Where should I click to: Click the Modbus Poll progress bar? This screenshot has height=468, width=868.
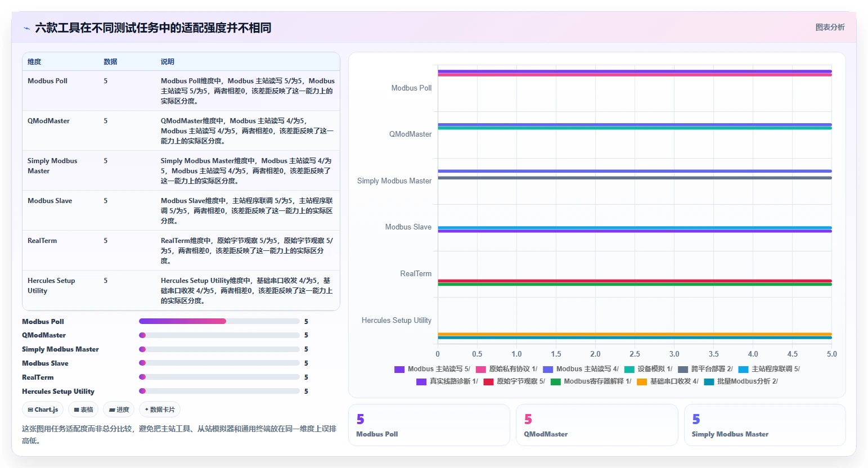pos(219,321)
